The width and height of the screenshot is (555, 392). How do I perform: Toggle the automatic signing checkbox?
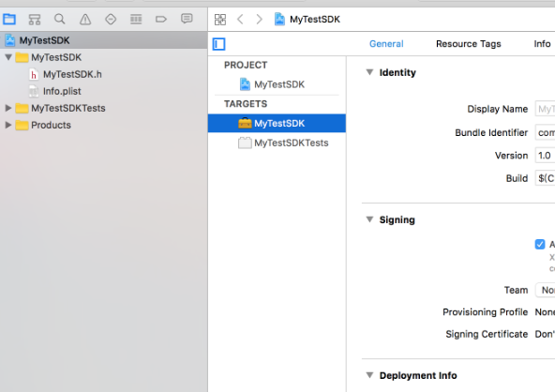pos(540,245)
